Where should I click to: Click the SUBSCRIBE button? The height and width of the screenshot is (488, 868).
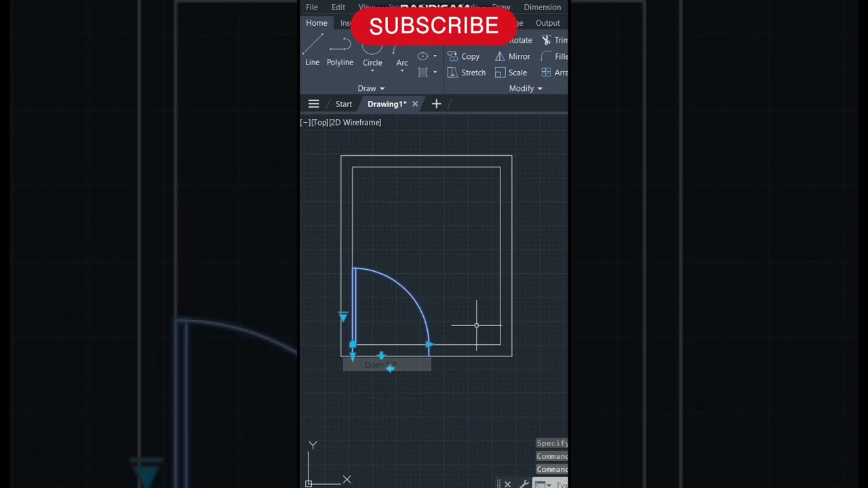434,26
